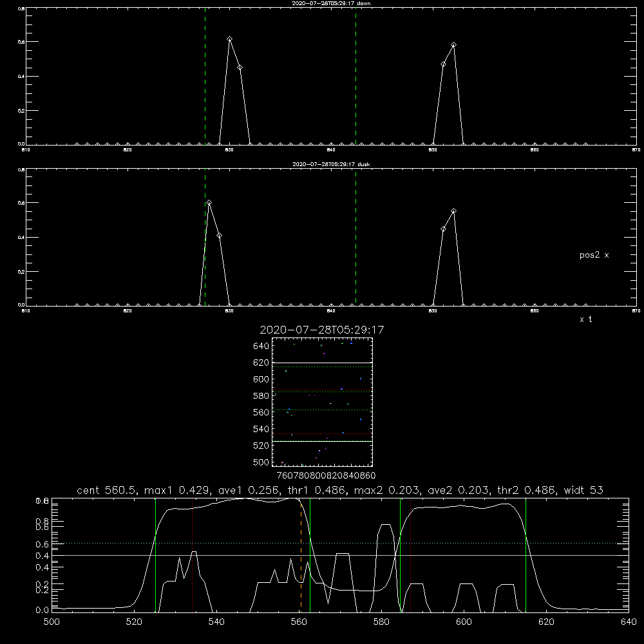Click the '2020-07-28T05:29:17 dusk' plot title
This screenshot has height=644, width=644.
tap(331, 164)
